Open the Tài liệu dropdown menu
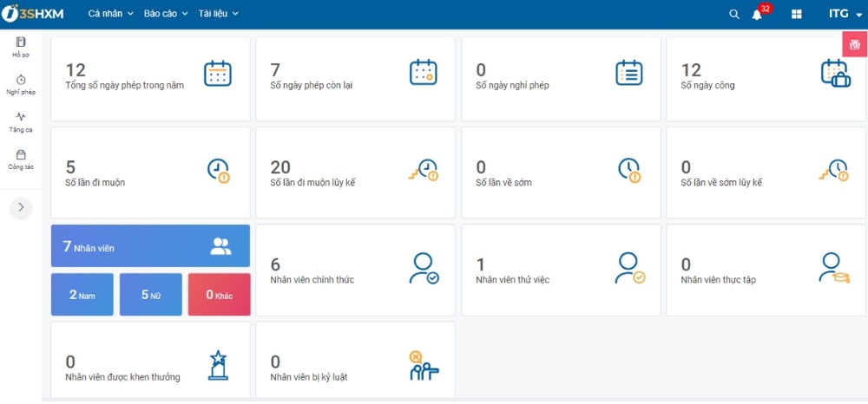This screenshot has height=404, width=868. point(218,14)
